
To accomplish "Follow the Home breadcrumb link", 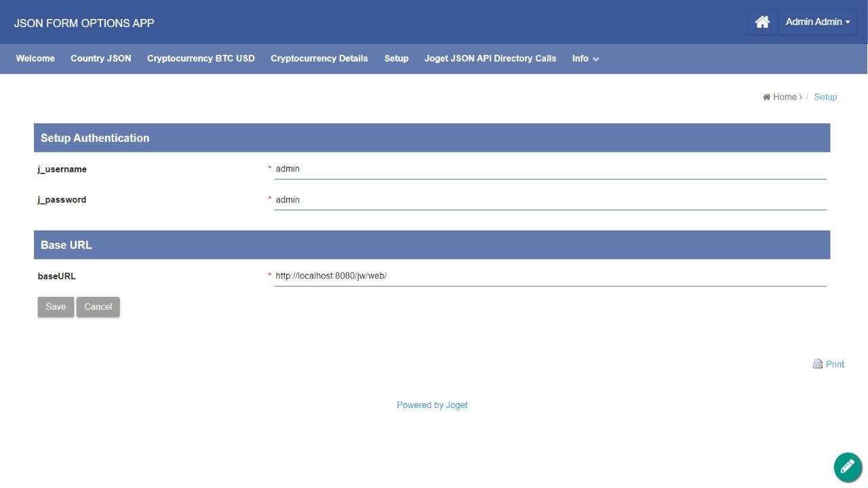I will [x=785, y=97].
